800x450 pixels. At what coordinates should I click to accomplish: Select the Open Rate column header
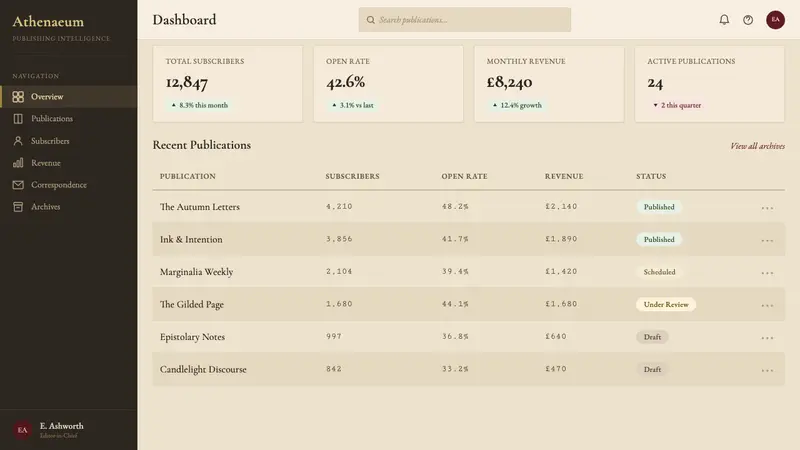coord(464,176)
